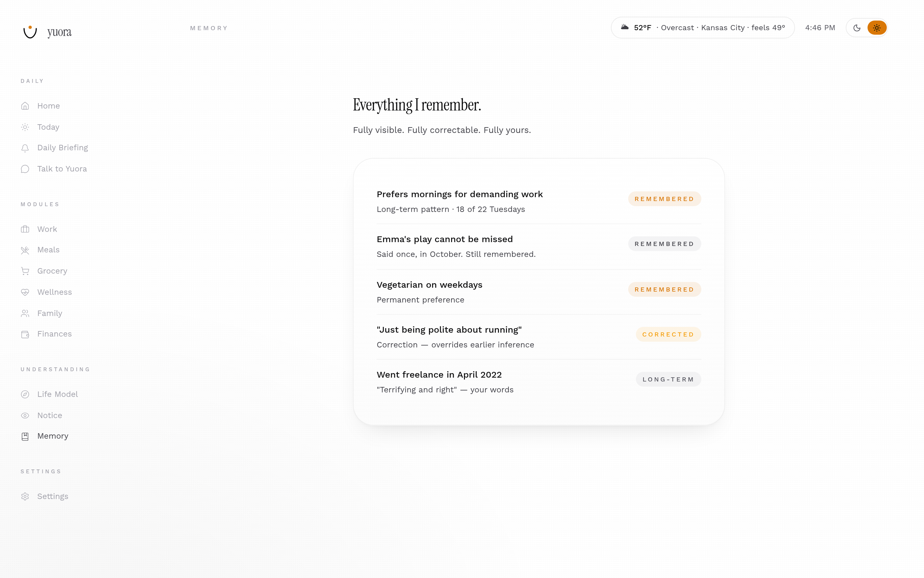The image size is (924, 578).
Task: Open Home via its house icon
Action: [x=25, y=106]
